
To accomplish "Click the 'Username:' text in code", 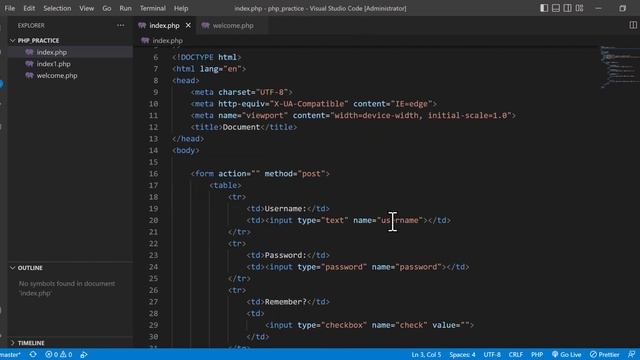I will click(x=285, y=209).
